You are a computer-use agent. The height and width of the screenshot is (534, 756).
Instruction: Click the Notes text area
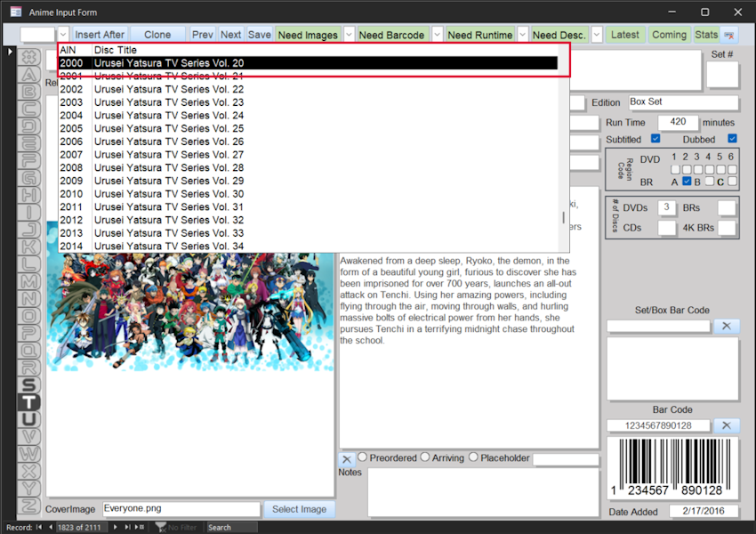483,492
